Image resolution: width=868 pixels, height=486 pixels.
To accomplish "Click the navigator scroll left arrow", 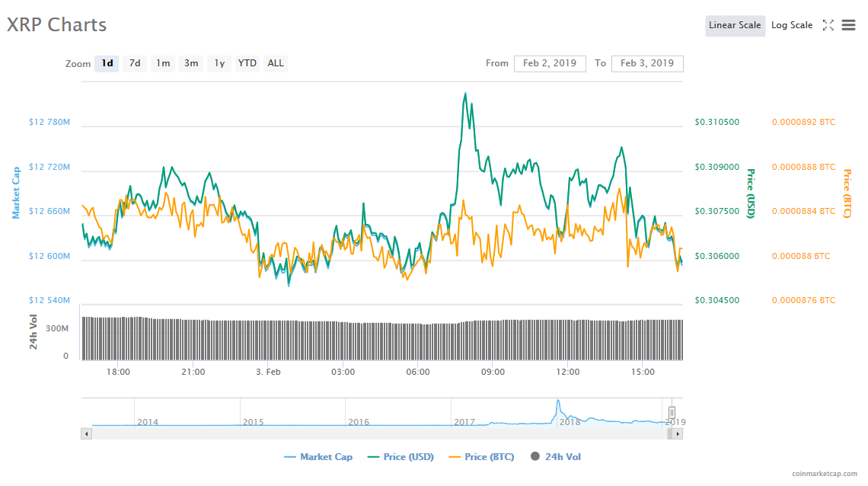I will click(86, 433).
